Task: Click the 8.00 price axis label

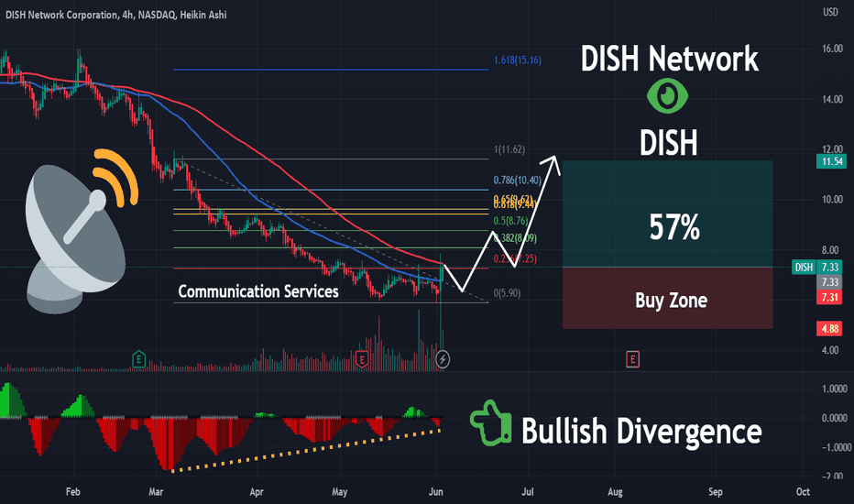Action: click(x=830, y=250)
